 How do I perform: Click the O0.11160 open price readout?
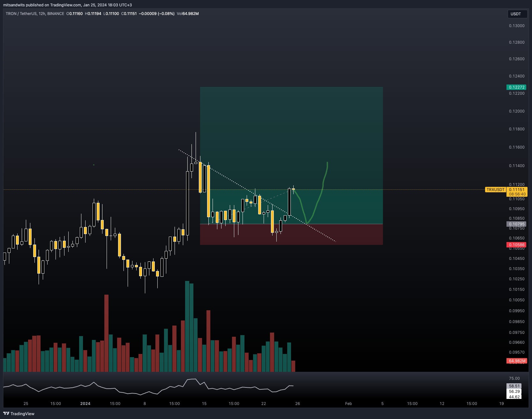(74, 14)
